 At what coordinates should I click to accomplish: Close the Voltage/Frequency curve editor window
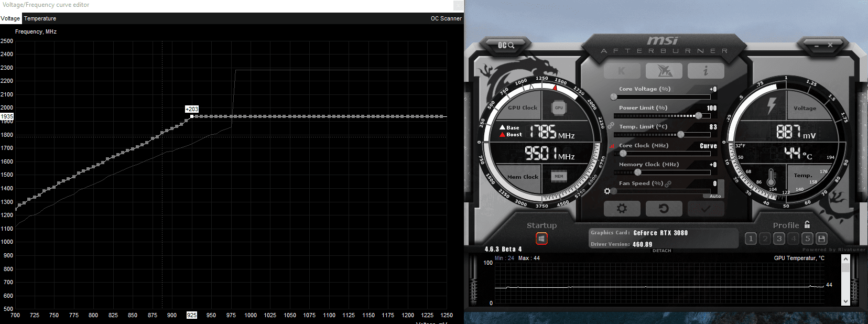pyautogui.click(x=458, y=5)
